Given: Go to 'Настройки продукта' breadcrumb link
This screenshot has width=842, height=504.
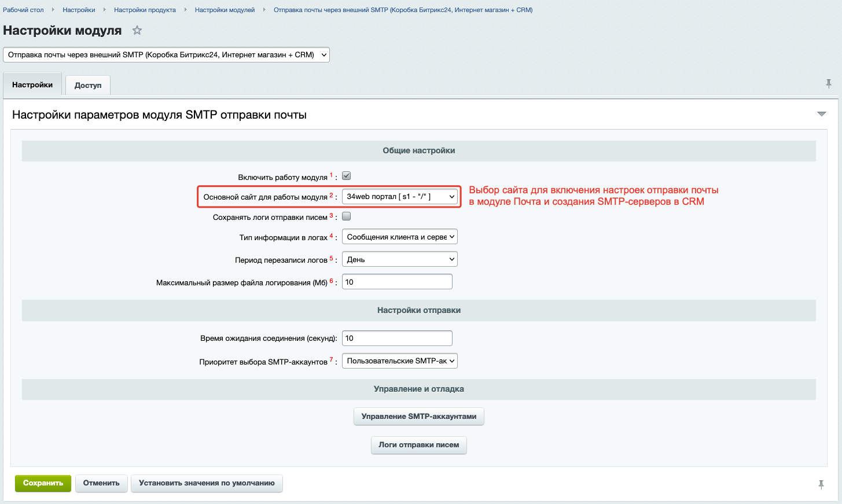Looking at the screenshot, I should click(x=145, y=10).
